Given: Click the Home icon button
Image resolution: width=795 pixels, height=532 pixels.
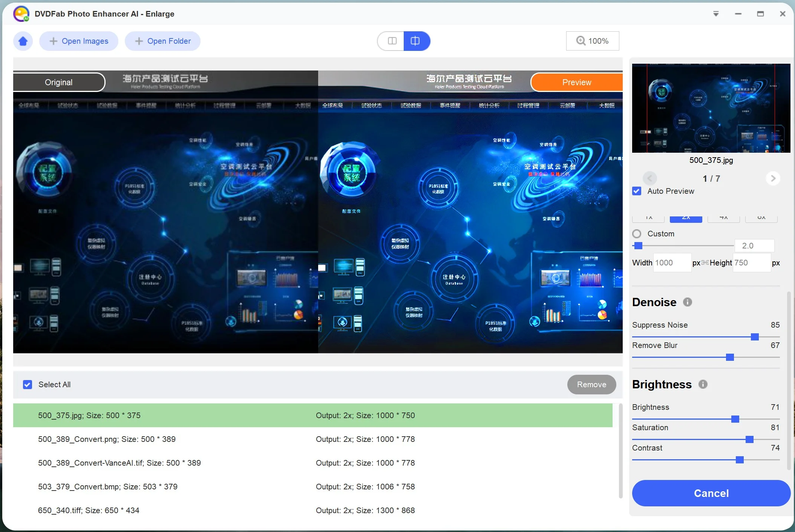Looking at the screenshot, I should [23, 41].
